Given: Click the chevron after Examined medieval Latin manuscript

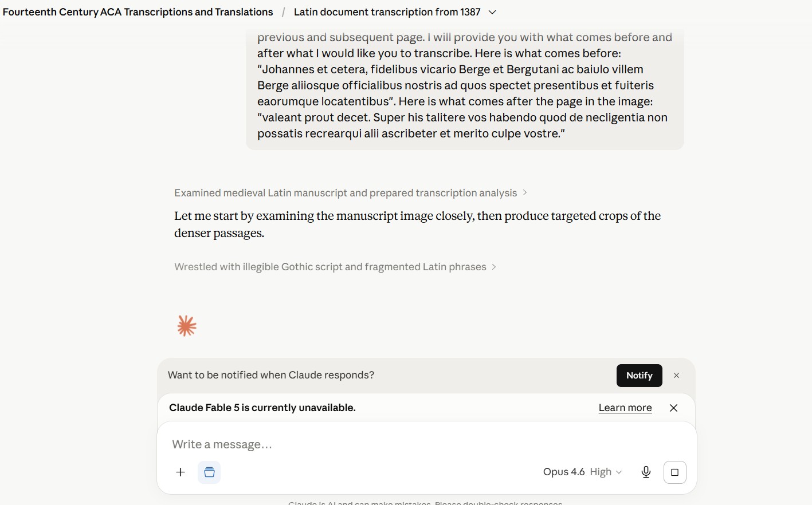Looking at the screenshot, I should tap(524, 193).
